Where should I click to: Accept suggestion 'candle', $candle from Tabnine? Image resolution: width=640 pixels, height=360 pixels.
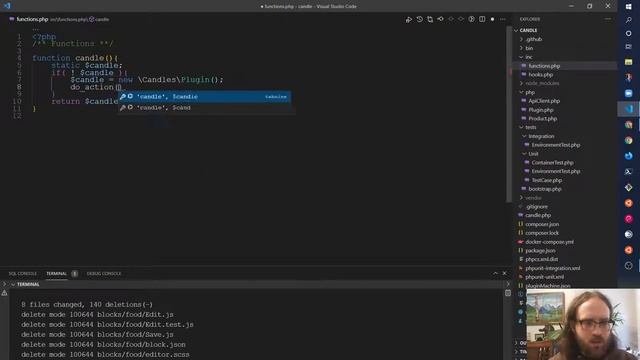point(204,97)
